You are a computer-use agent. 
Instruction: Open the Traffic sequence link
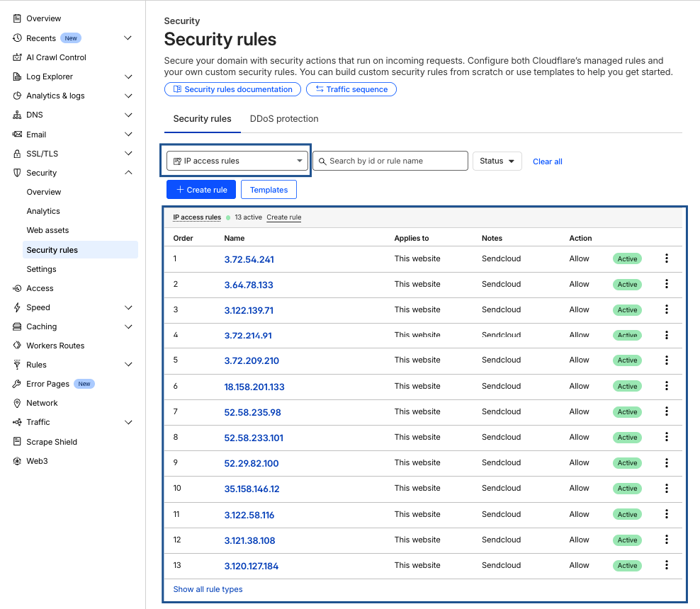pyautogui.click(x=351, y=89)
